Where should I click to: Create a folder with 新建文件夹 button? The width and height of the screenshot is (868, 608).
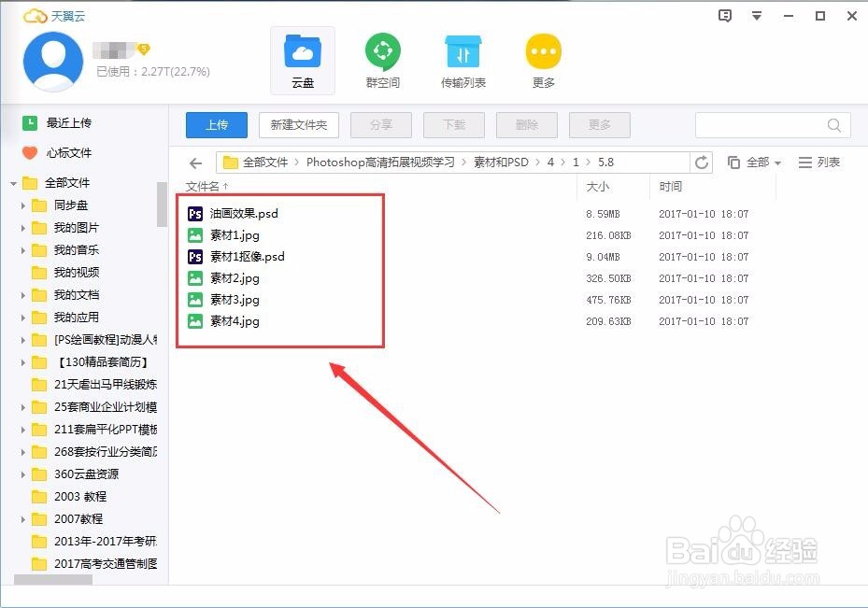(297, 124)
